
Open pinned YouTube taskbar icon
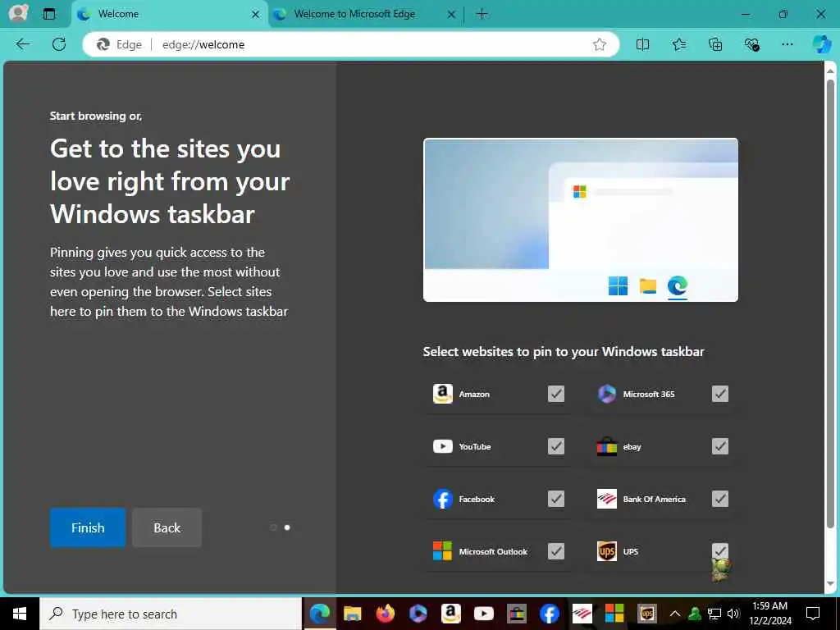484,614
